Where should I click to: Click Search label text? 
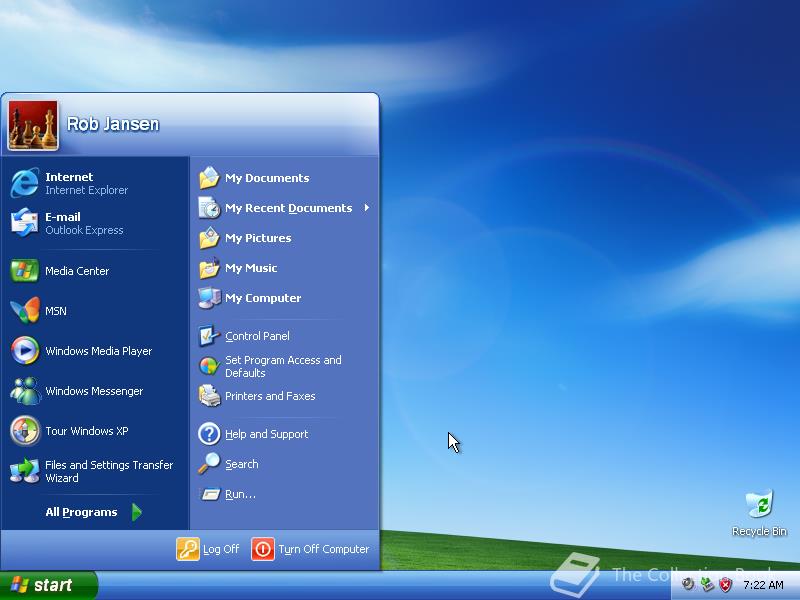241,464
